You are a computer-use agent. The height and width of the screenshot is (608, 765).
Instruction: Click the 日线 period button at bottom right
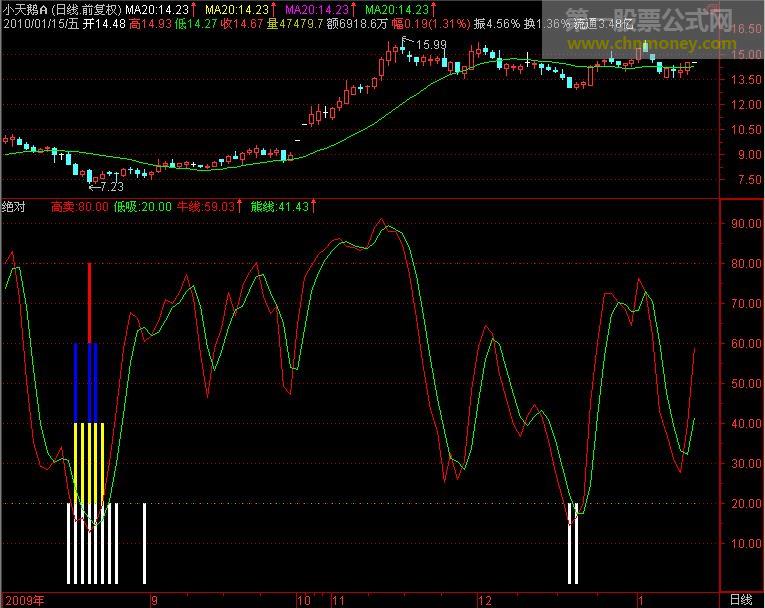pyautogui.click(x=740, y=599)
